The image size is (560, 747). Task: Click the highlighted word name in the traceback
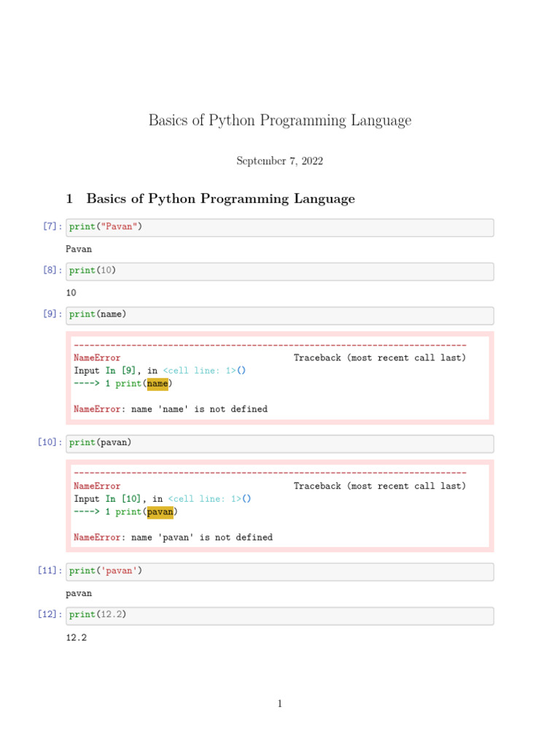(x=157, y=384)
